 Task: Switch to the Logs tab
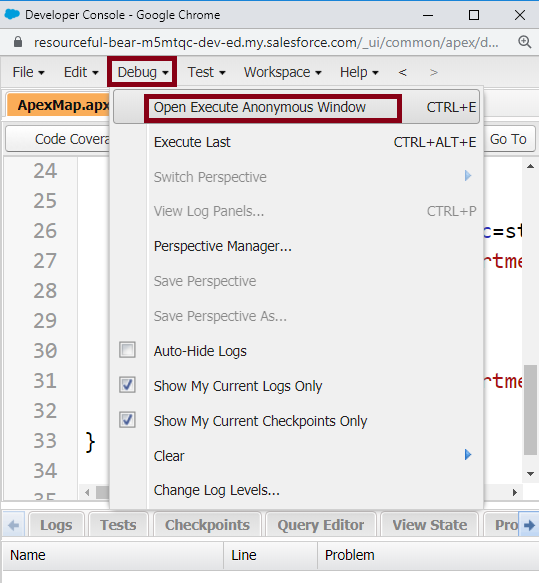[56, 525]
